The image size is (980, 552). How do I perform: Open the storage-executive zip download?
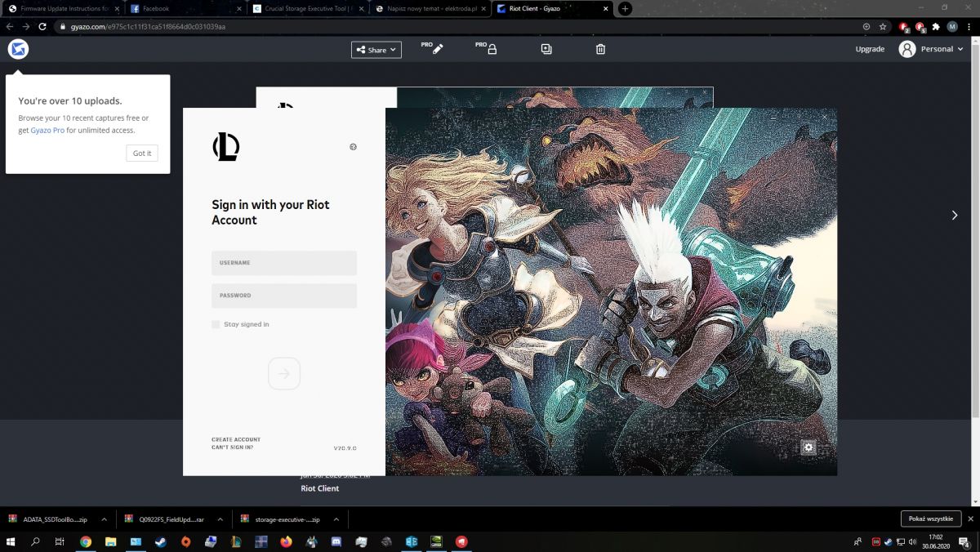pos(282,519)
